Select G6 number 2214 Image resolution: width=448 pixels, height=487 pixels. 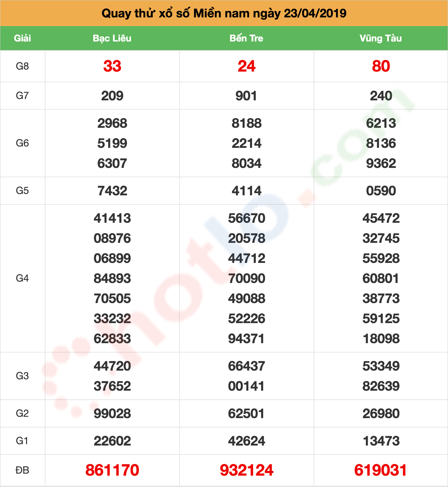click(246, 143)
